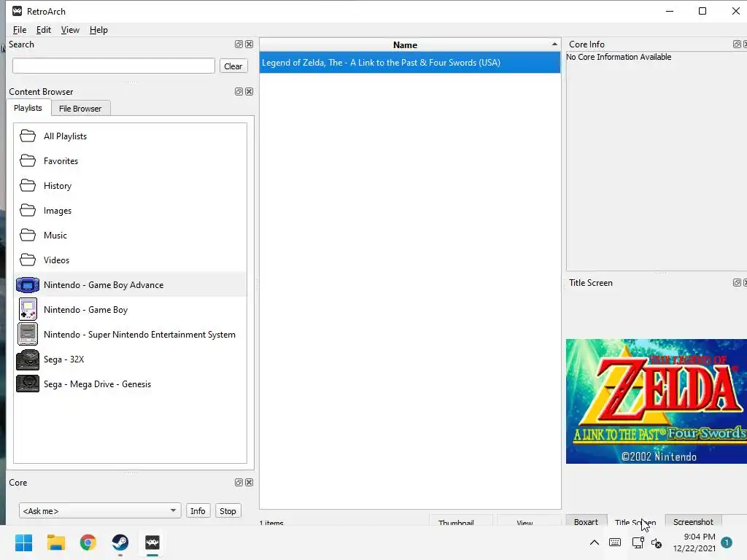Open Steam from the taskbar
Image resolution: width=747 pixels, height=560 pixels.
[120, 542]
